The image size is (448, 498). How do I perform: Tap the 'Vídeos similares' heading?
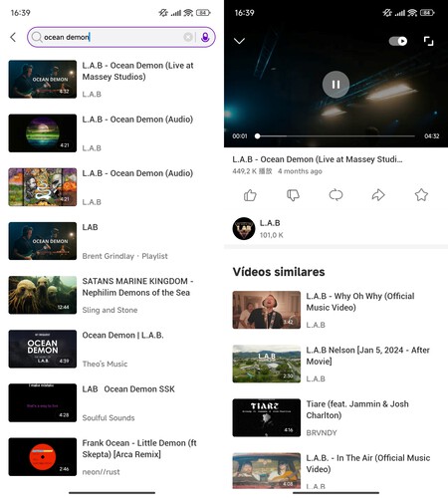click(279, 272)
